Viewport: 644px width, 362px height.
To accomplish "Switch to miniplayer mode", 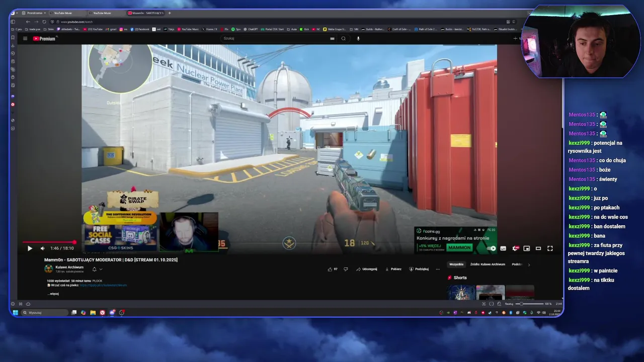I will tap(526, 248).
